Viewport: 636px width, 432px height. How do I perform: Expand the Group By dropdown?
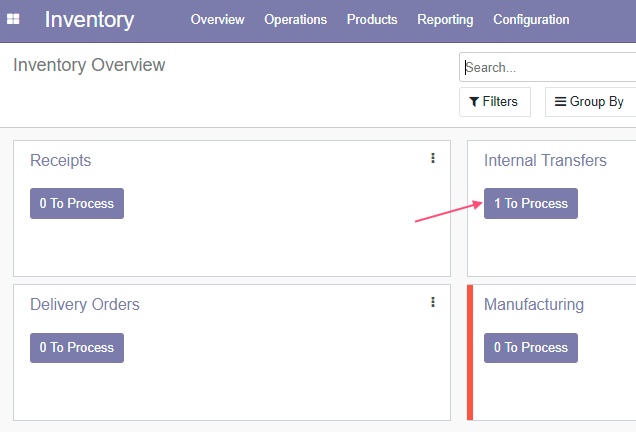(590, 102)
